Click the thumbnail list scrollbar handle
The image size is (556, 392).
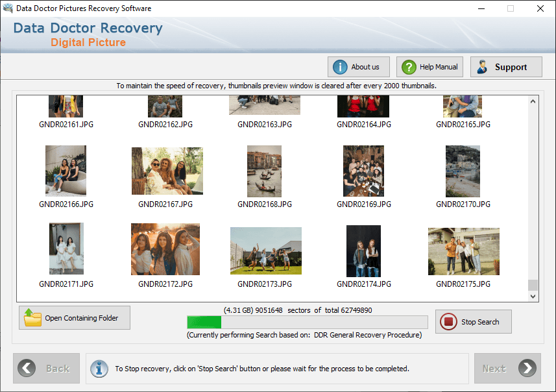click(533, 285)
